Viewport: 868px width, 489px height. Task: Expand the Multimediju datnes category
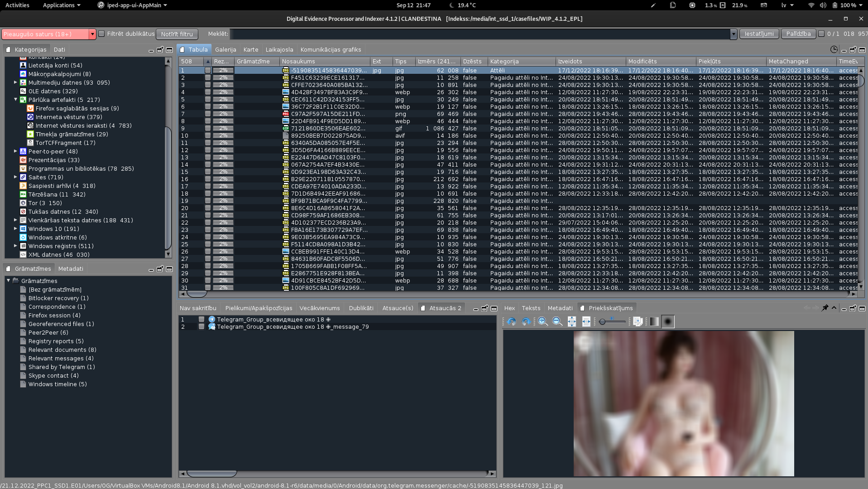pos(15,82)
